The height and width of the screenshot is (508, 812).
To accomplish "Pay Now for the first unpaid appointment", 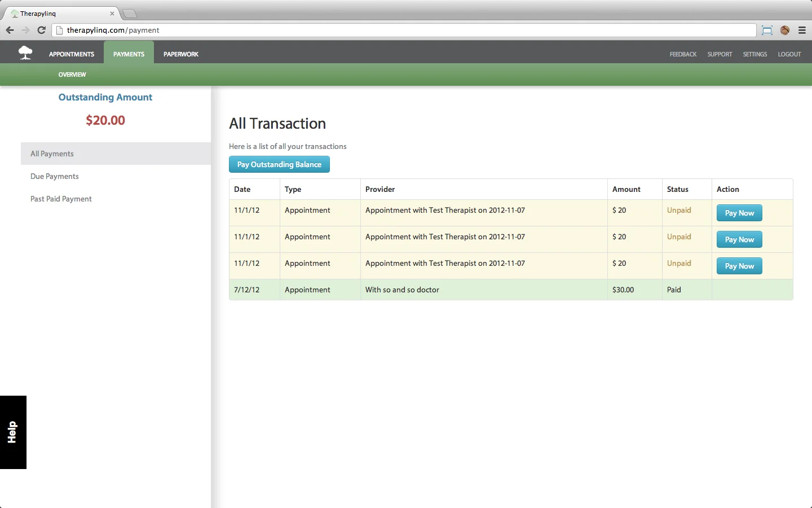I will (x=739, y=213).
